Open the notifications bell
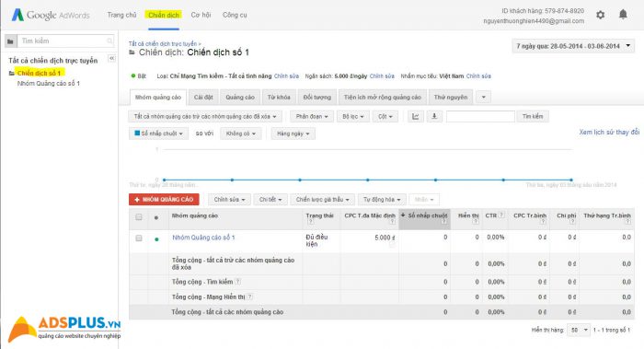 pyautogui.click(x=623, y=15)
